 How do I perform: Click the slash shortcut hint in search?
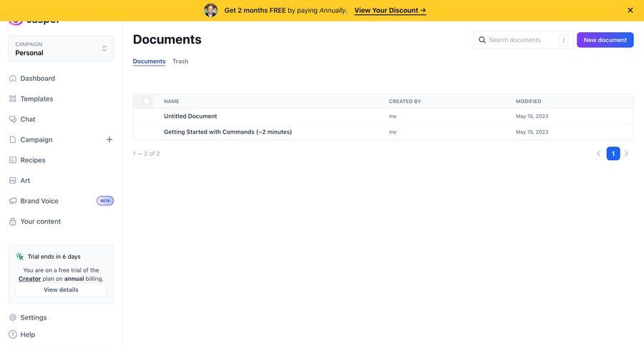pos(564,40)
